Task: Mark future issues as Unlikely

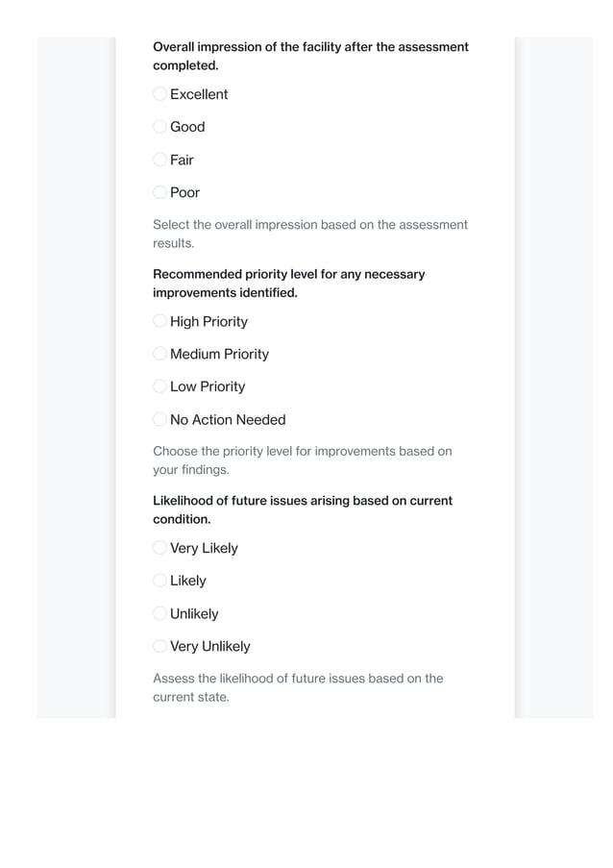Action: tap(160, 613)
